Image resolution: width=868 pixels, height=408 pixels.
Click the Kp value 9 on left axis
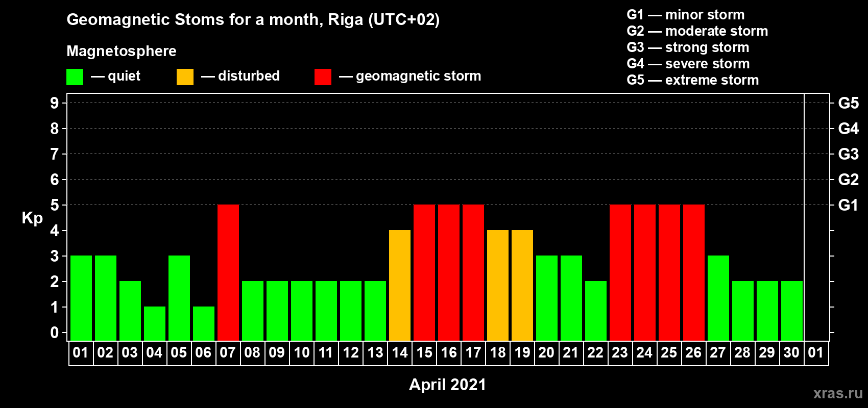coord(55,103)
